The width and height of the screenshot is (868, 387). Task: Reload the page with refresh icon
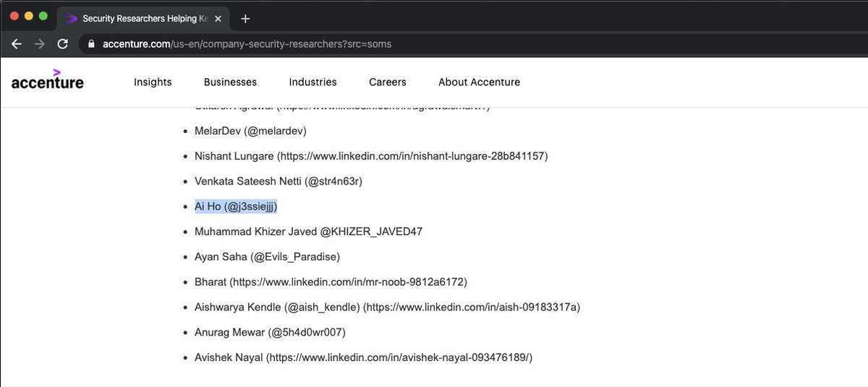[x=63, y=43]
